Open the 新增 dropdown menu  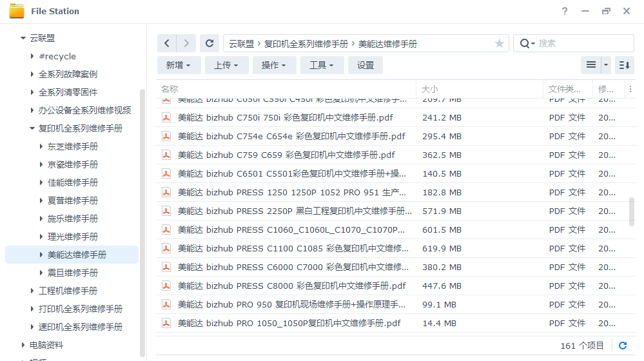179,65
